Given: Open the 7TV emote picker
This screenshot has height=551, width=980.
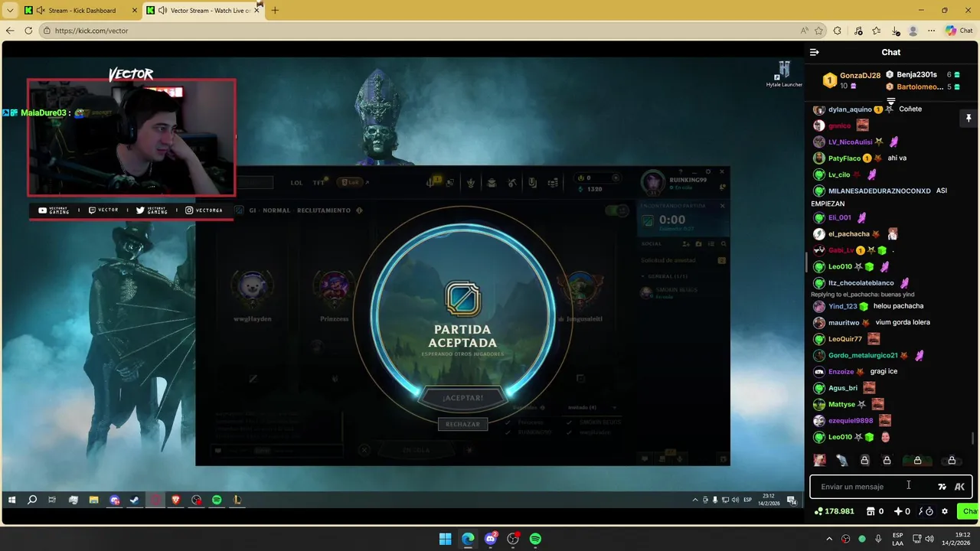Looking at the screenshot, I should pyautogui.click(x=942, y=487).
